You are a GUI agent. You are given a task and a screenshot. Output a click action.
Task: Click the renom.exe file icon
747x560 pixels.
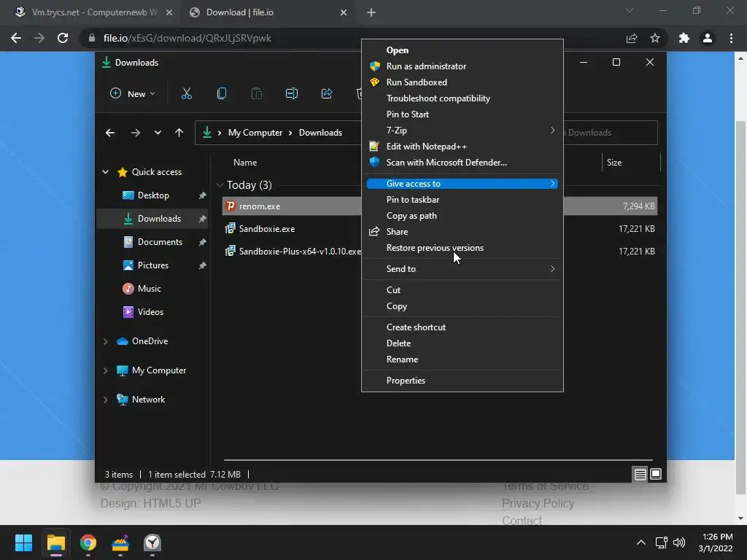231,206
